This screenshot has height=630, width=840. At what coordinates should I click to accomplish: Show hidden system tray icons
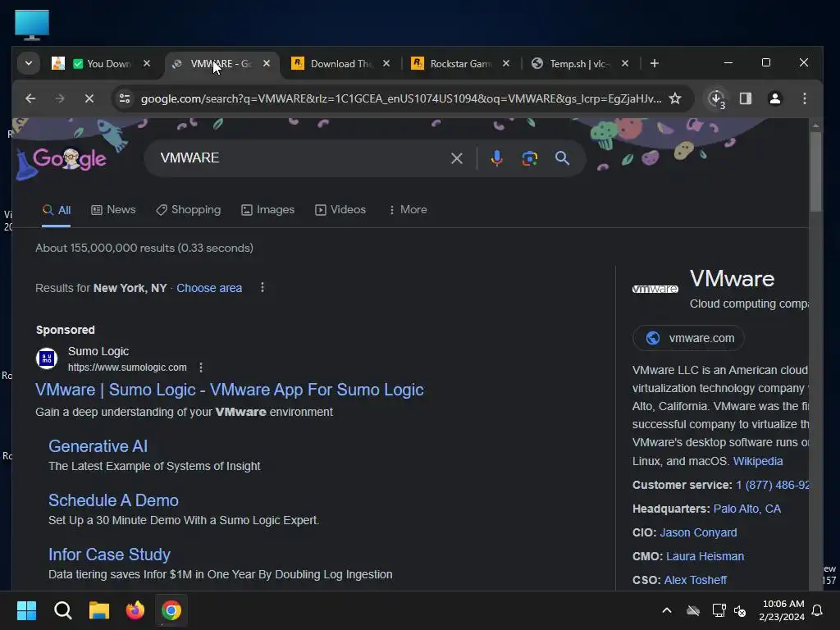click(667, 610)
